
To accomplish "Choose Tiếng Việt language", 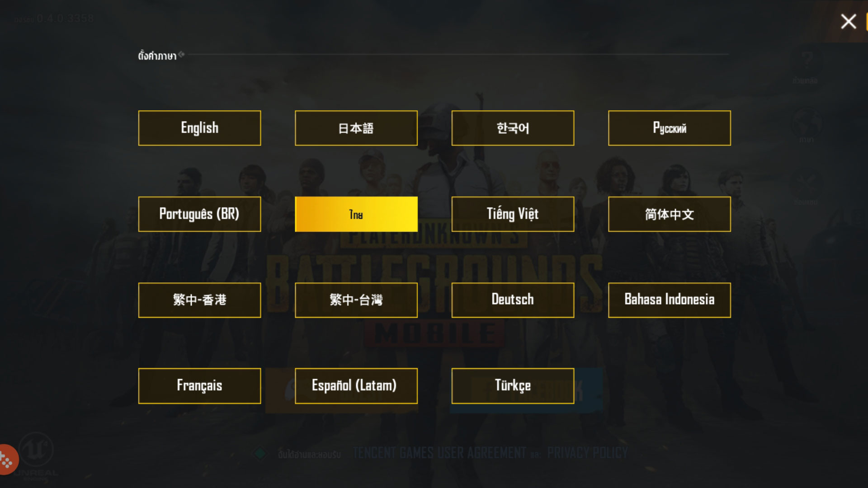I will point(513,214).
